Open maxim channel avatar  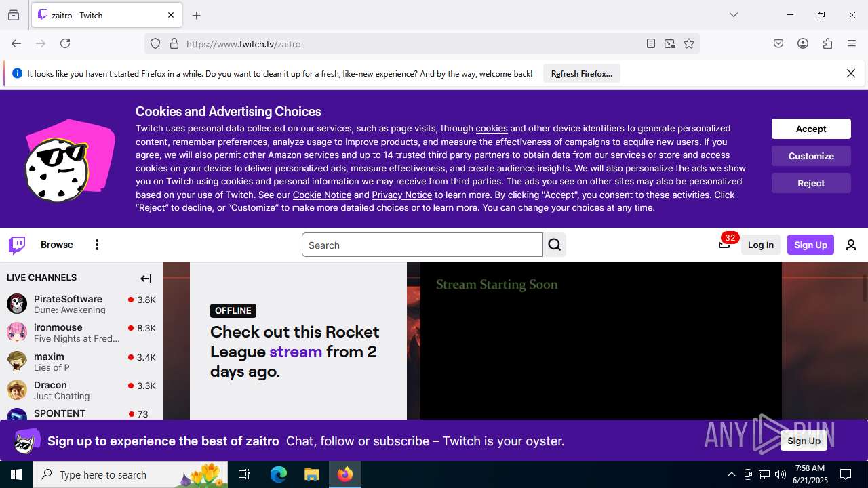tap(17, 361)
